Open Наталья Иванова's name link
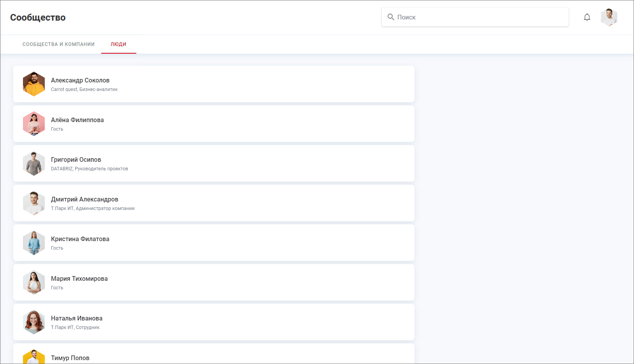The image size is (634, 364). point(77,318)
